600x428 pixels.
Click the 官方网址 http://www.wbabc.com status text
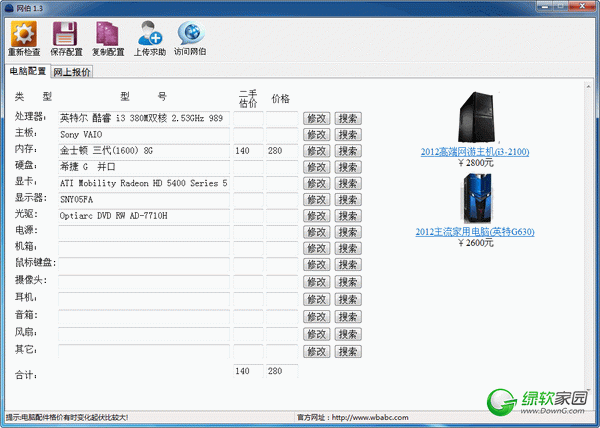pyautogui.click(x=353, y=418)
